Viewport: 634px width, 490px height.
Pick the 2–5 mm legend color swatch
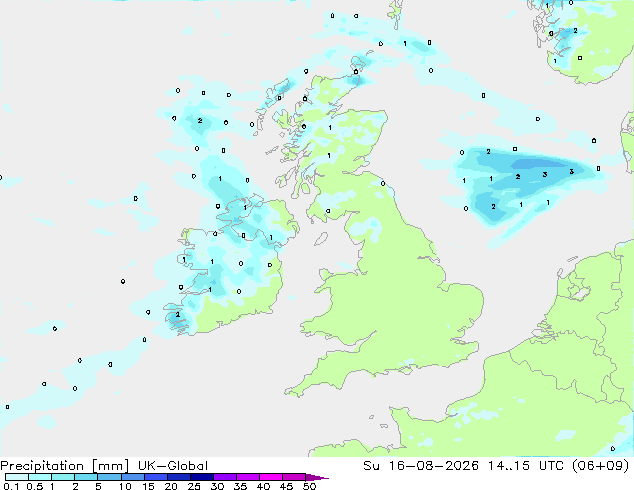(x=86, y=477)
